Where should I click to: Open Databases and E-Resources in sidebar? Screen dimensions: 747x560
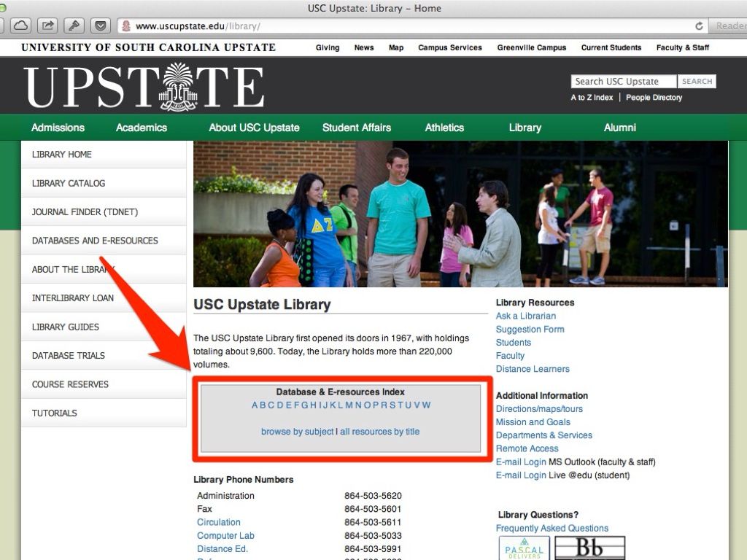(95, 241)
